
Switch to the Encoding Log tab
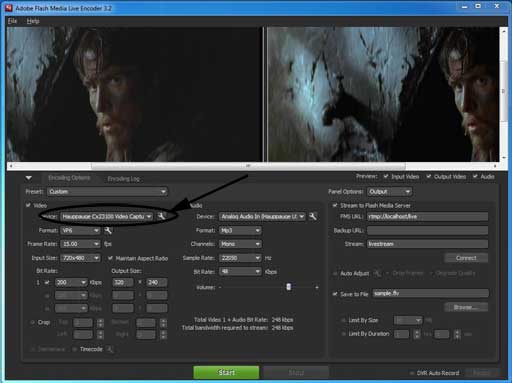[x=123, y=179]
